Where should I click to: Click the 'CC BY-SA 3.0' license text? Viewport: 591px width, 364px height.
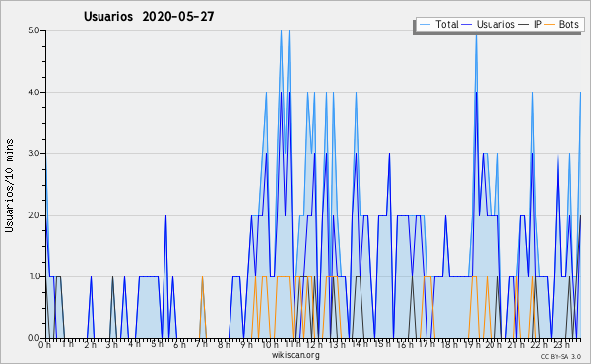[x=560, y=357]
